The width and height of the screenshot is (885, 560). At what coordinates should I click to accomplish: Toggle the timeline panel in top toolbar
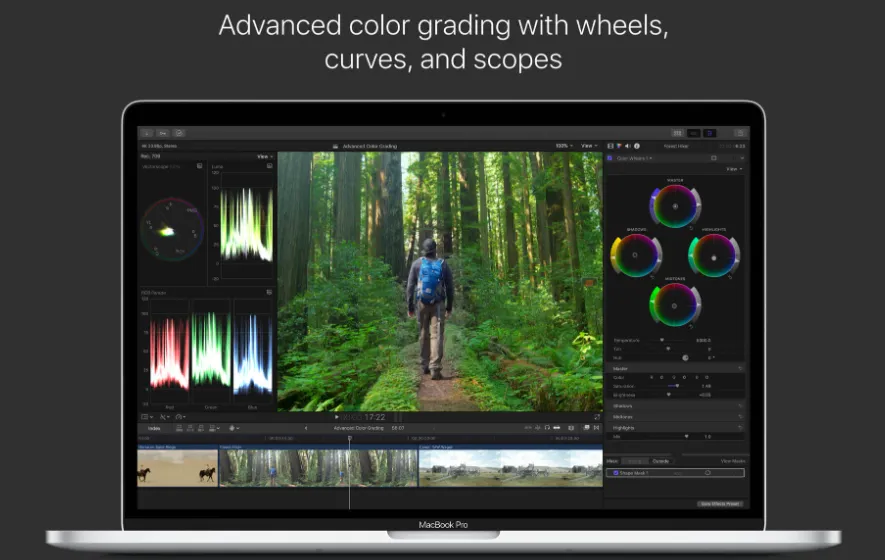(x=694, y=133)
